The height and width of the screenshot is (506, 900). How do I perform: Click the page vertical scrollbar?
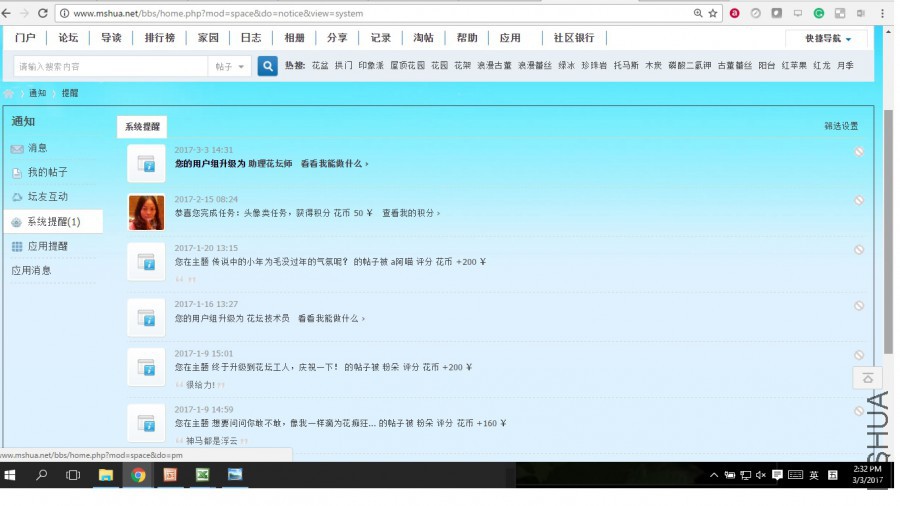[889, 230]
